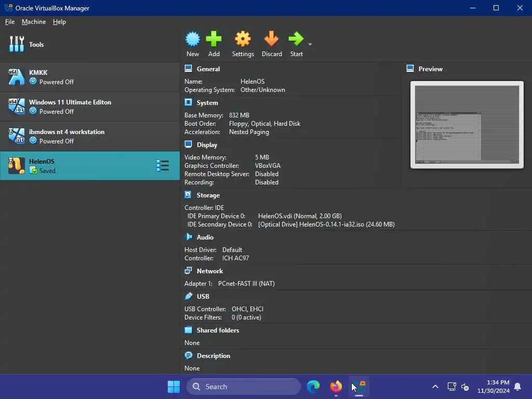Click the USB section plug icon
The height and width of the screenshot is (399, 532).
[x=188, y=296]
